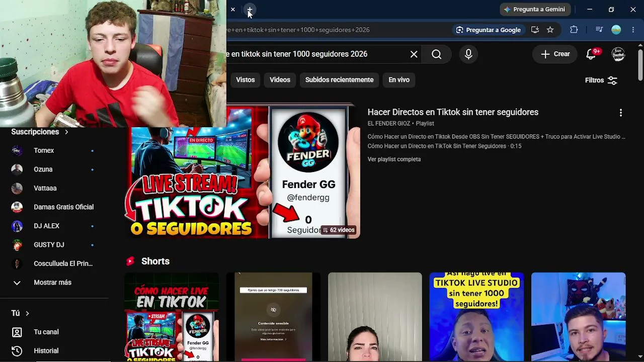
Task: Click the Tomex channel avatar
Action: coord(17,151)
